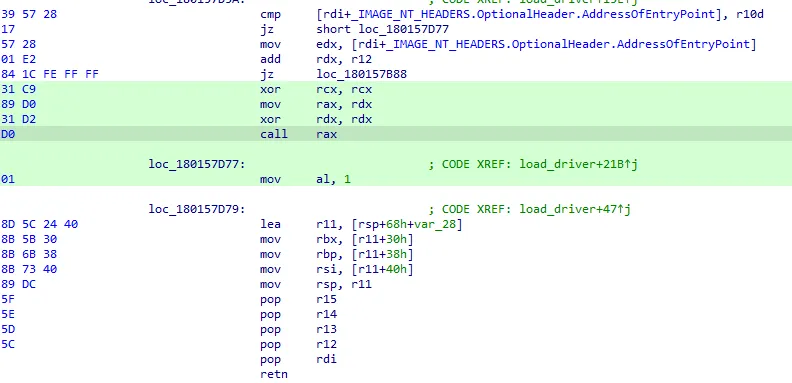Select the highlighted call rax instruction
Viewport: 792px width, 383px height.
(x=396, y=134)
